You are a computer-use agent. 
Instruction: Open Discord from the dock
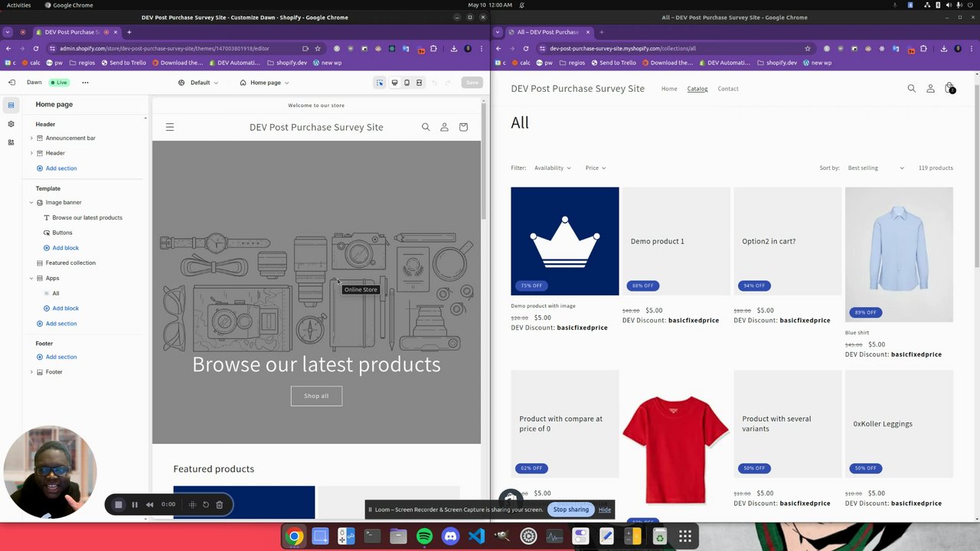(450, 536)
